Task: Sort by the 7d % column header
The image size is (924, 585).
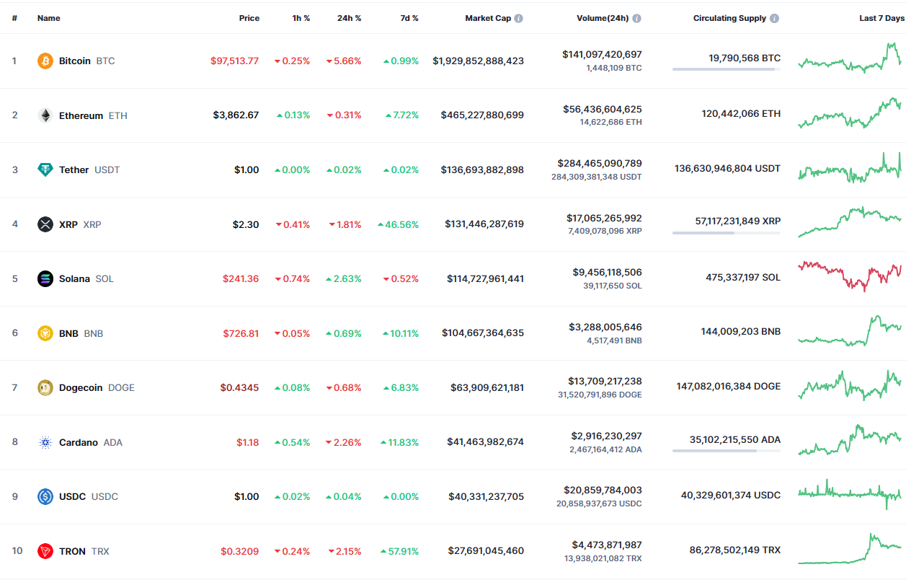Action: tap(409, 18)
